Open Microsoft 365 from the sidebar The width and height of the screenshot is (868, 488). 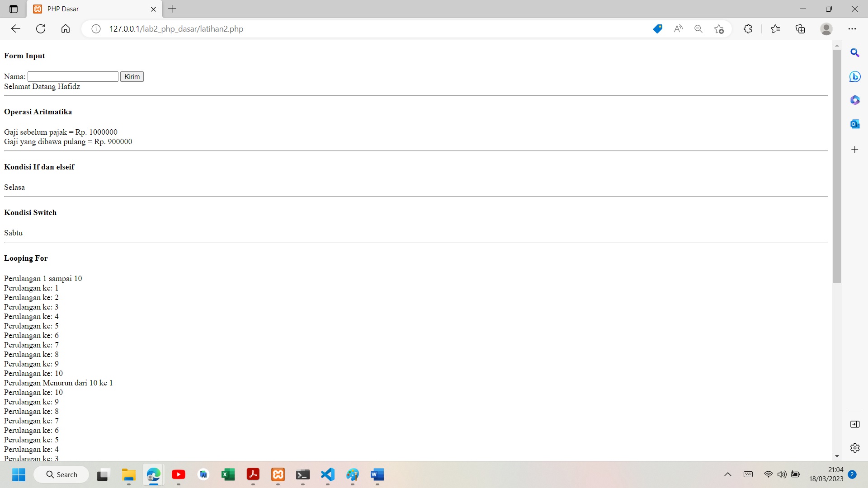[855, 100]
